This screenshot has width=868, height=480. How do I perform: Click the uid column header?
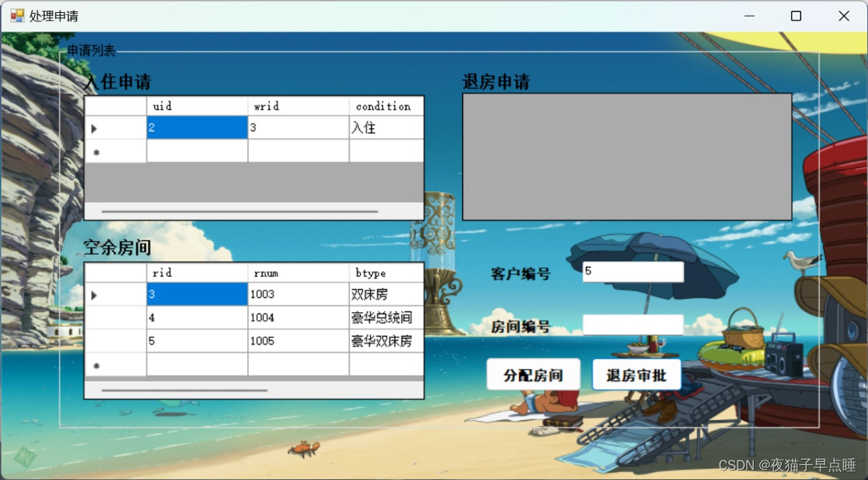(x=197, y=106)
